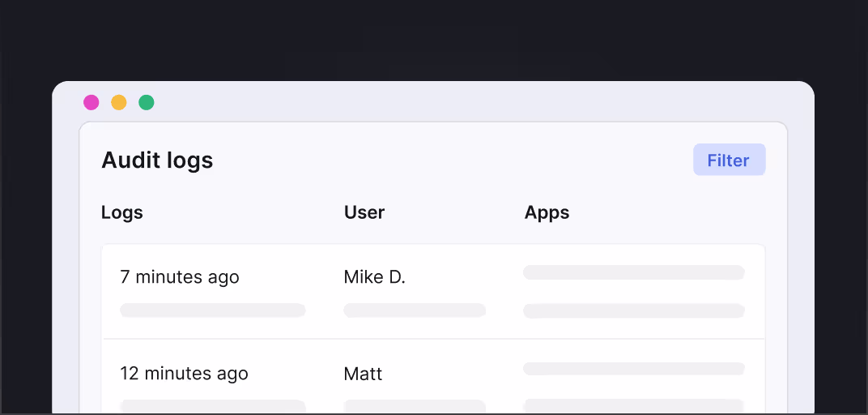Click lower Apps placeholder in Mike D. row
868x415 pixels.
(x=634, y=310)
